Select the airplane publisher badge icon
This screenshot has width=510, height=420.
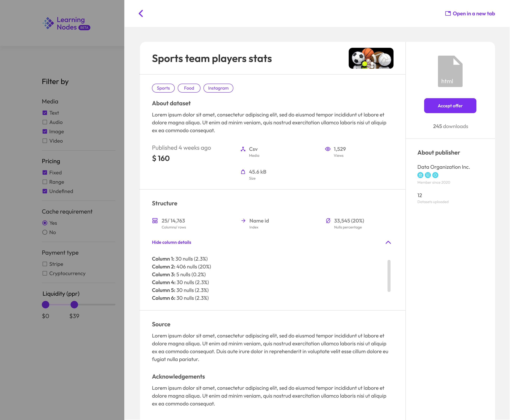(428, 175)
